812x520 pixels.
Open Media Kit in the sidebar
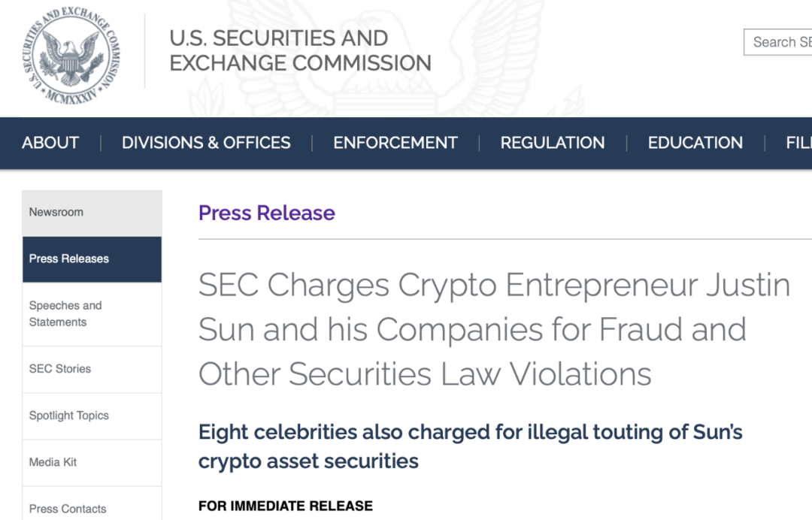(92, 463)
